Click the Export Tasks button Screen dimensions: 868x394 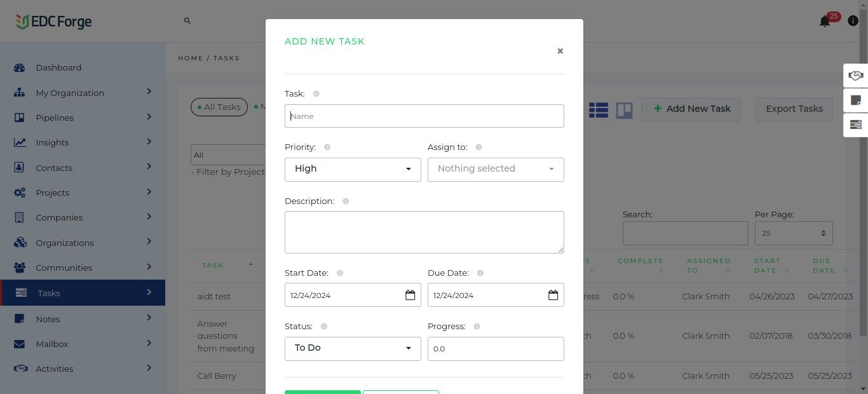[x=794, y=109]
